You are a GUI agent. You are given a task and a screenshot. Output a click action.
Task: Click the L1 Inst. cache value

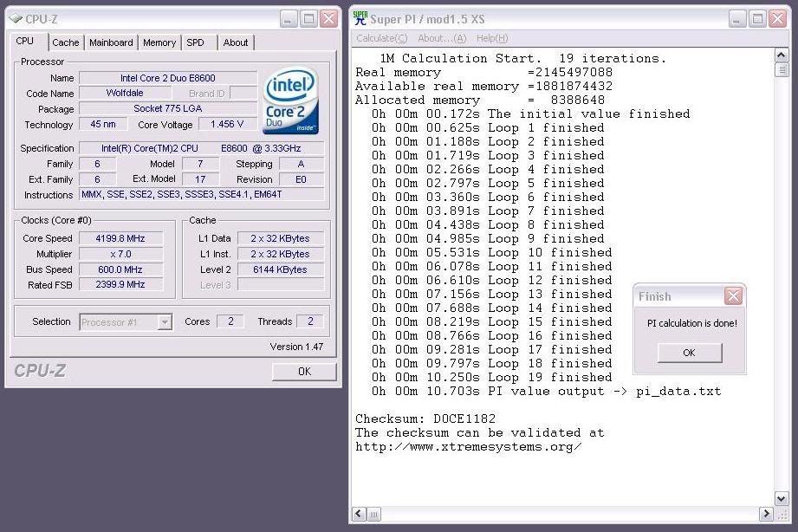280,254
